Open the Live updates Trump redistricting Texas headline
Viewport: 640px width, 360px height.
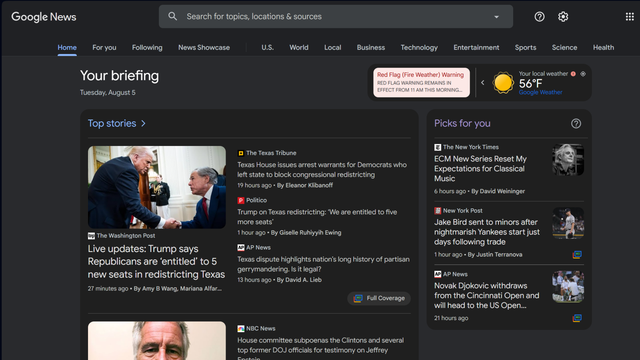(156, 261)
